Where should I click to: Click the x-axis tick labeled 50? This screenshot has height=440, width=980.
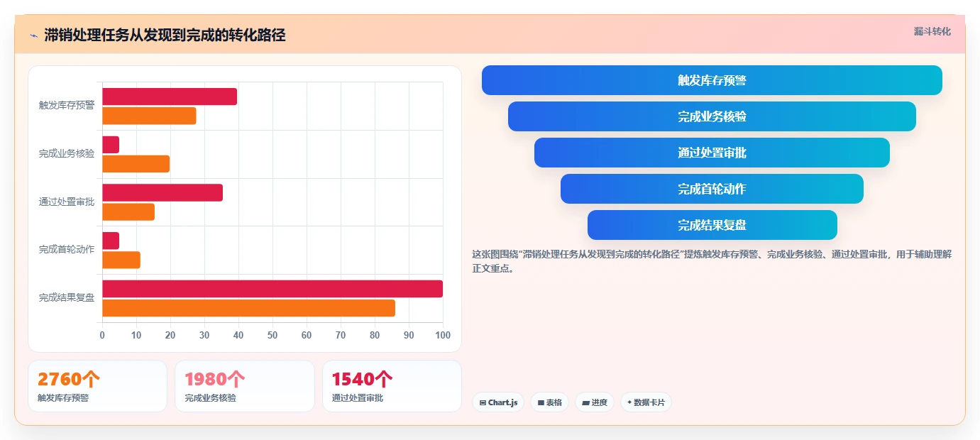pos(272,335)
